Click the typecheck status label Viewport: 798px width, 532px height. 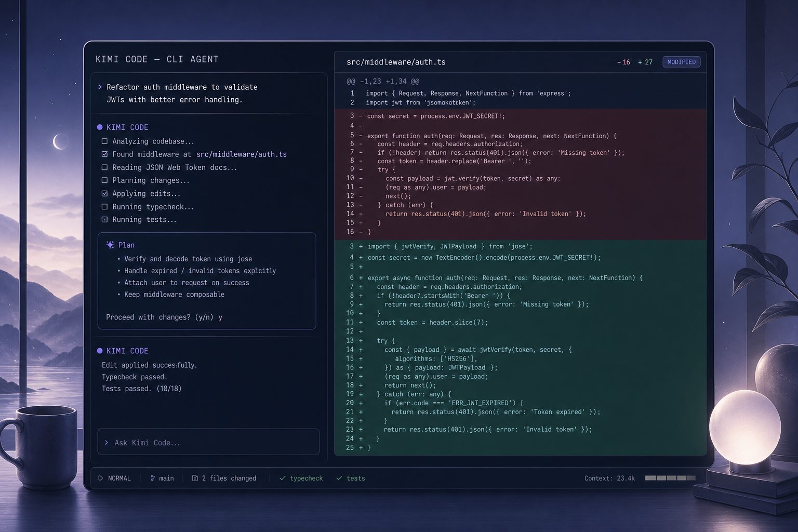(306, 478)
